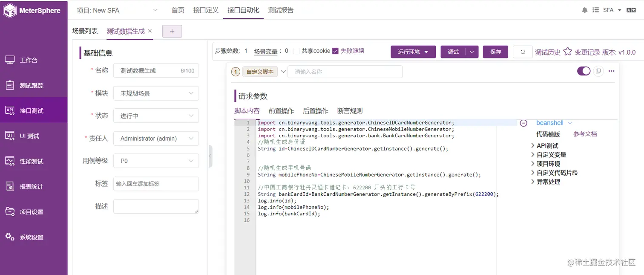Open the 工作台 workbench icon in sidebar

[10, 60]
